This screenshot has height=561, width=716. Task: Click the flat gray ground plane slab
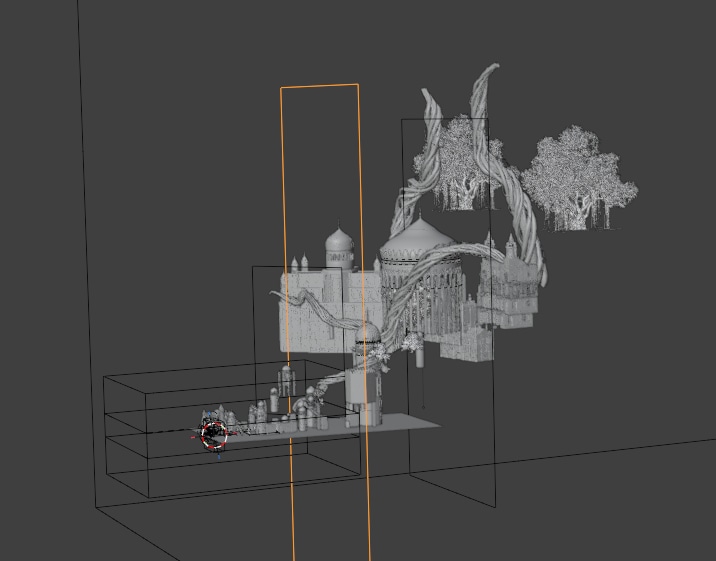(400, 423)
